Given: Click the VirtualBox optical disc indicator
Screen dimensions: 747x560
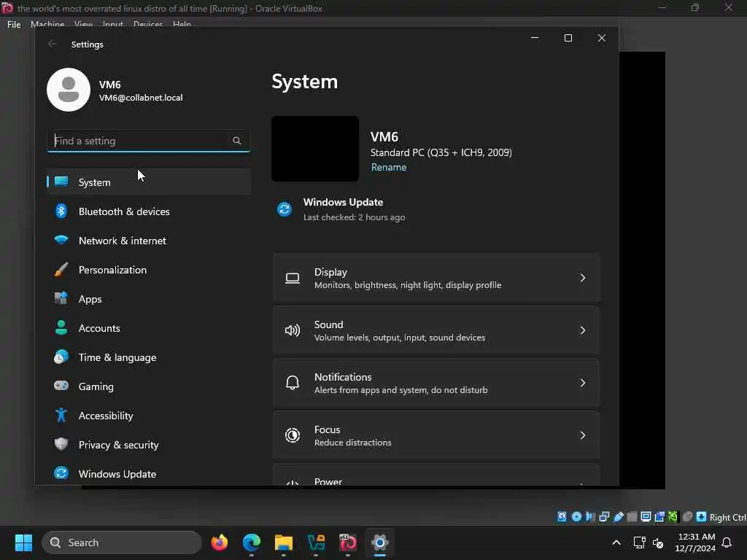Looking at the screenshot, I should tap(576, 517).
